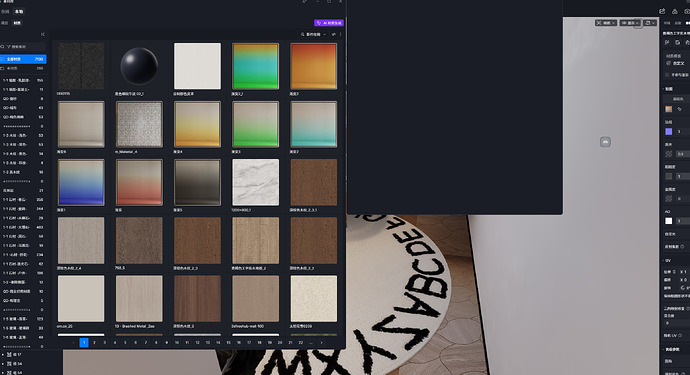Viewport: 690px width, 375px height.
Task: Expand the group 17 row in scene tree
Action: pos(3,354)
